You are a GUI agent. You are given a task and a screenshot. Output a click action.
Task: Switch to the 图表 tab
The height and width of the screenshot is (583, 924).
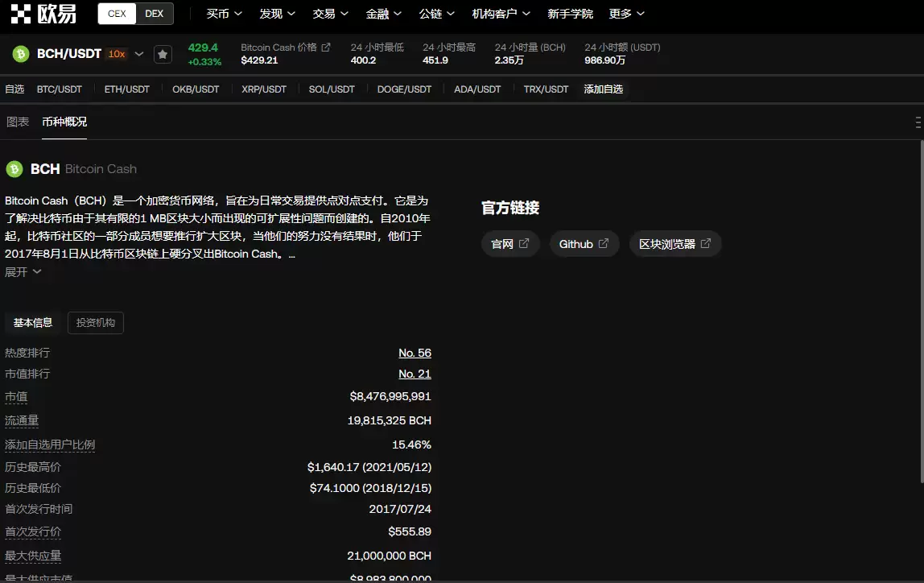pyautogui.click(x=18, y=122)
